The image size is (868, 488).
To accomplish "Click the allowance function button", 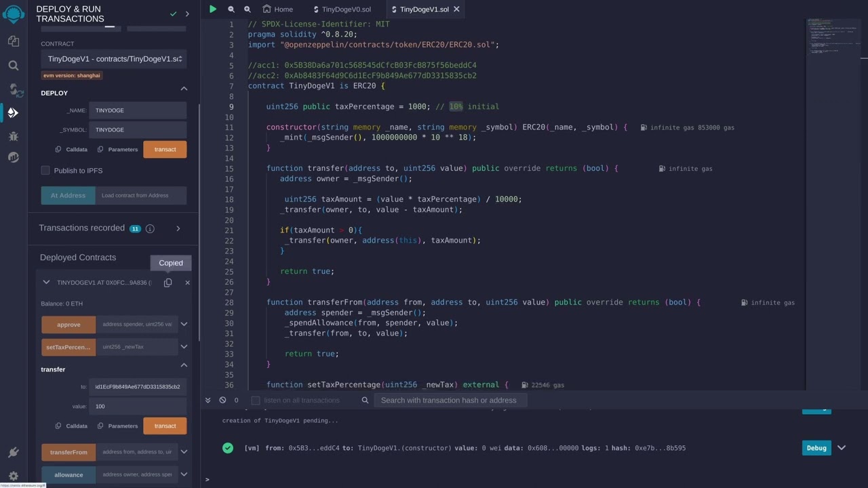I will (68, 474).
